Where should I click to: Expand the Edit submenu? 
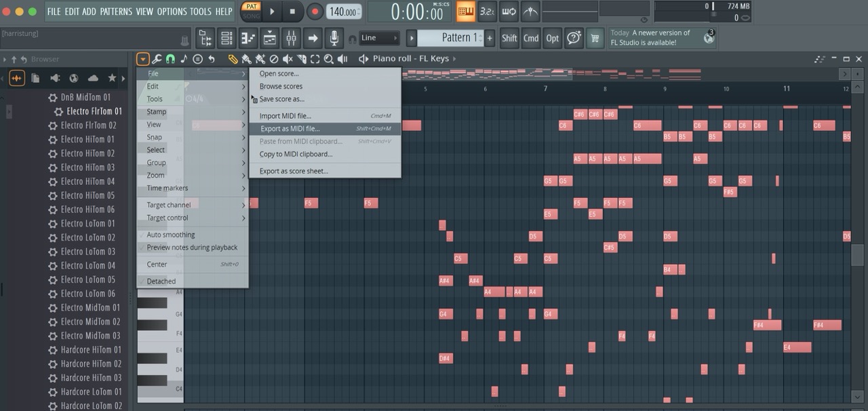193,86
